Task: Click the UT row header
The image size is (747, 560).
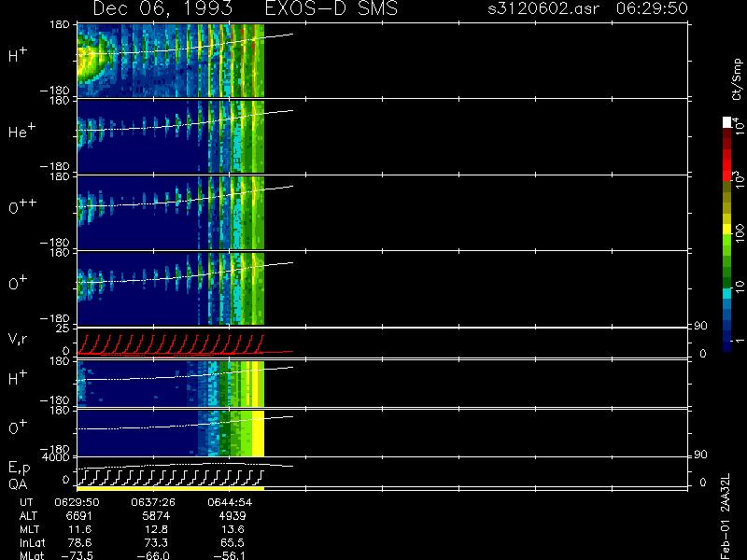Action: [x=26, y=502]
